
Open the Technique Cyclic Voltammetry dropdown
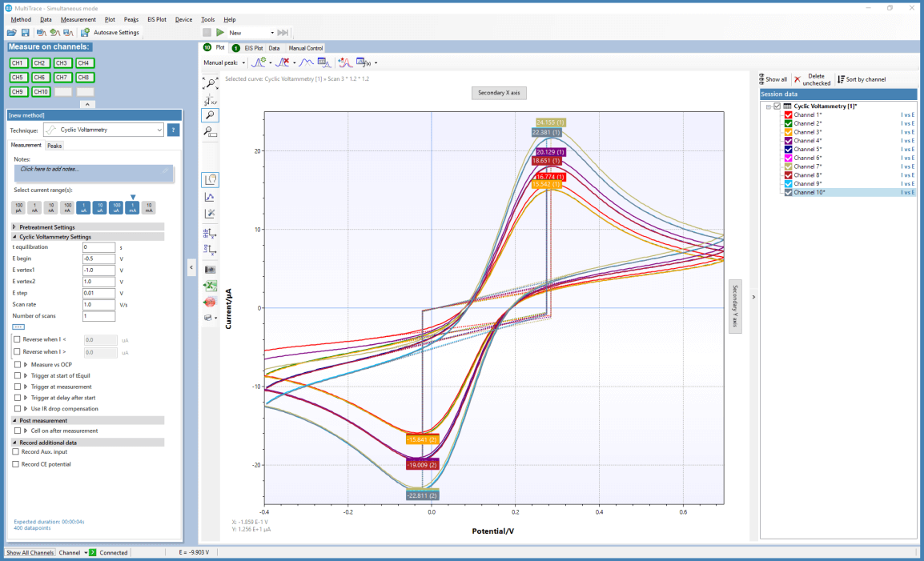click(103, 130)
